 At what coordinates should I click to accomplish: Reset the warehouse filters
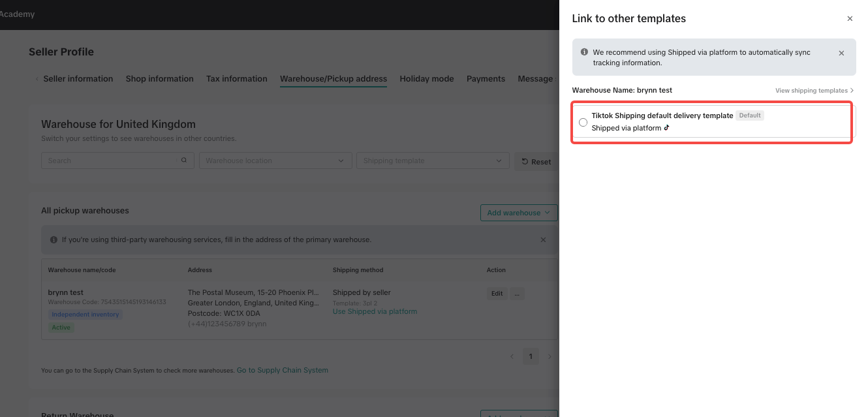point(536,162)
